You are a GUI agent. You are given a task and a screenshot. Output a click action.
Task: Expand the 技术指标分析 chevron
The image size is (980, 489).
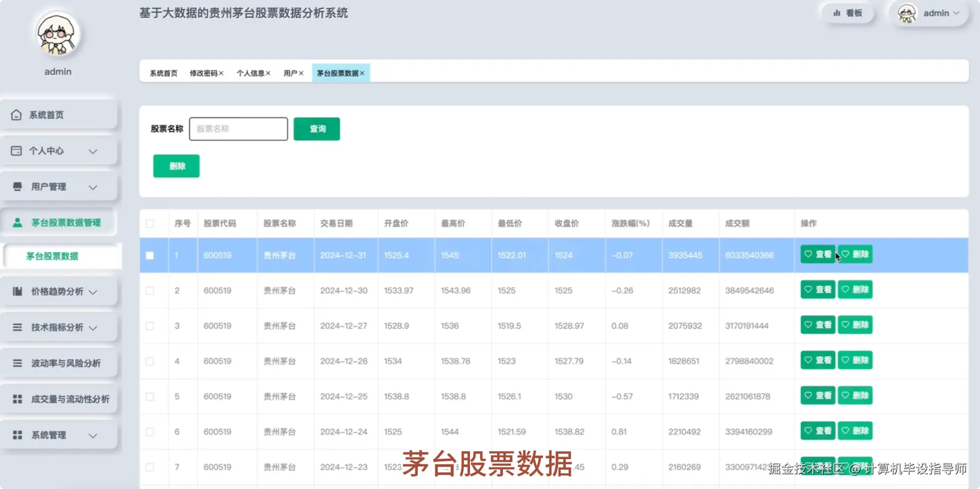tap(93, 328)
